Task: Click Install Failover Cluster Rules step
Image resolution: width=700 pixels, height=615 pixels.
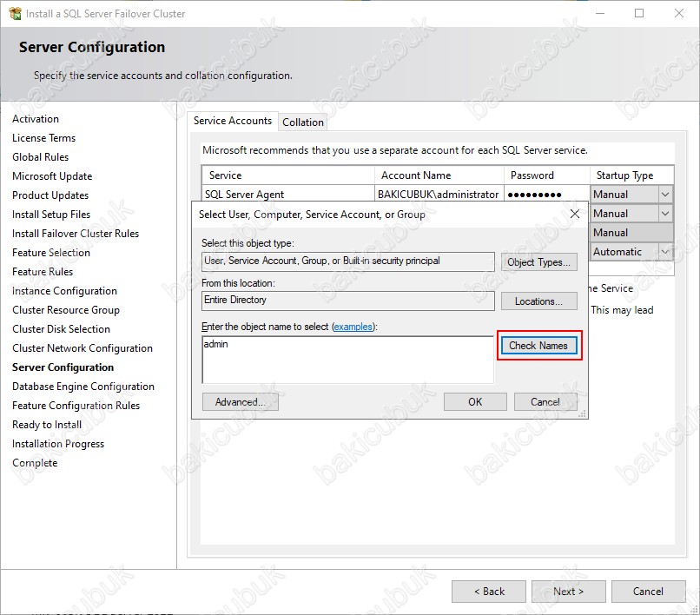Action: [76, 234]
